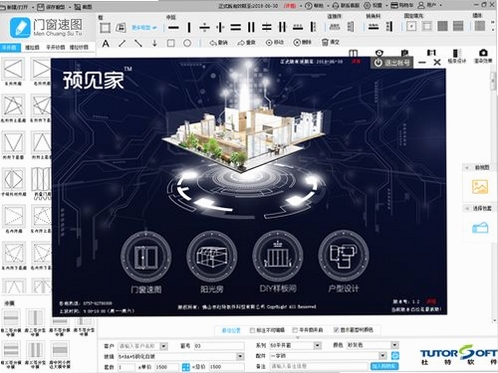Select the rectangular frame tool
This screenshot has width=498, height=373.
click(x=105, y=28)
